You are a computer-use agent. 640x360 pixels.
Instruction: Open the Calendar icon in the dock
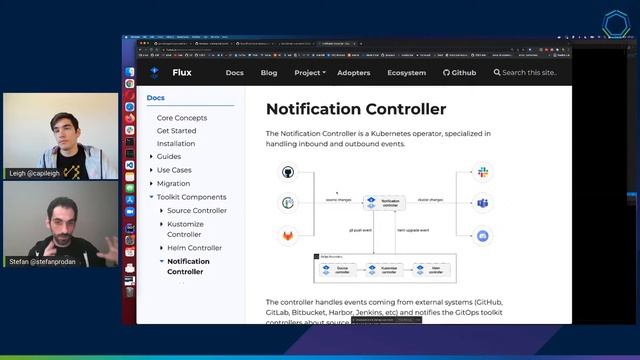coord(130,252)
